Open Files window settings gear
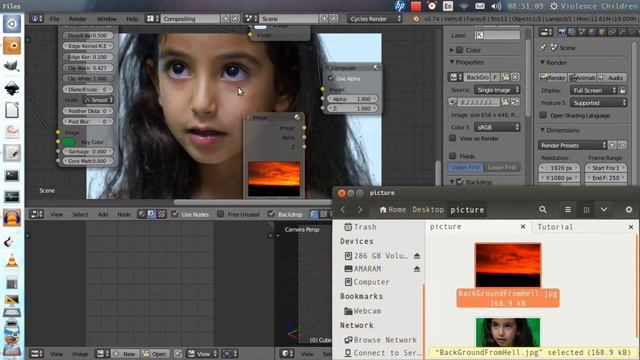The image size is (640, 360). coord(629,209)
